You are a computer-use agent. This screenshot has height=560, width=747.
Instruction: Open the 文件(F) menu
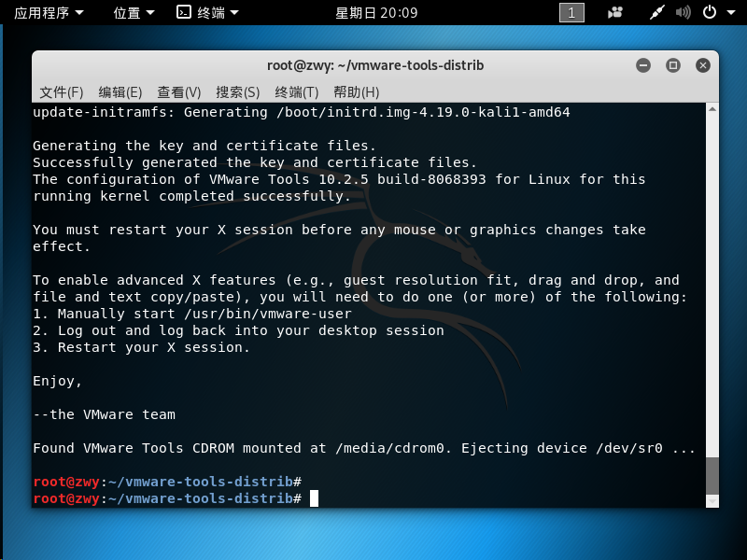62,91
